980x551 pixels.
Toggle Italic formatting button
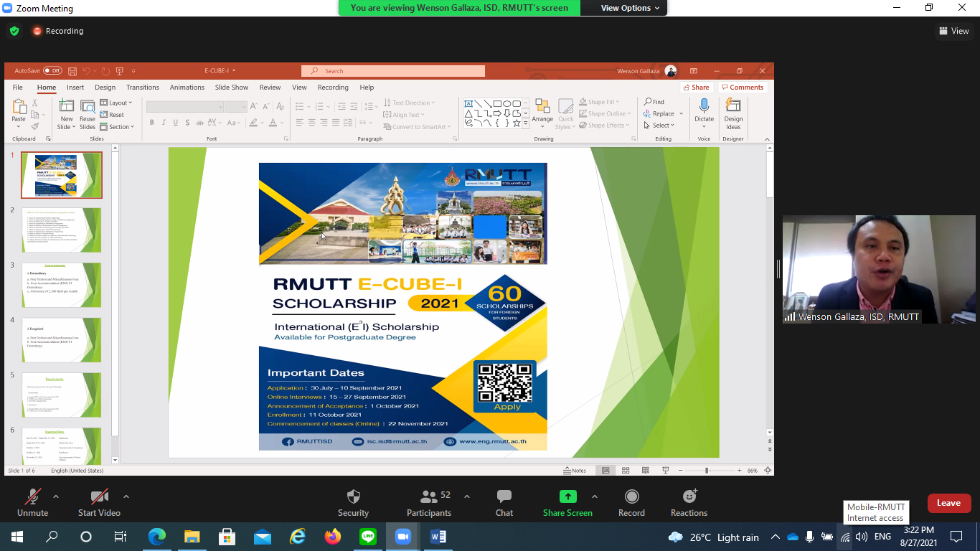[x=164, y=123]
